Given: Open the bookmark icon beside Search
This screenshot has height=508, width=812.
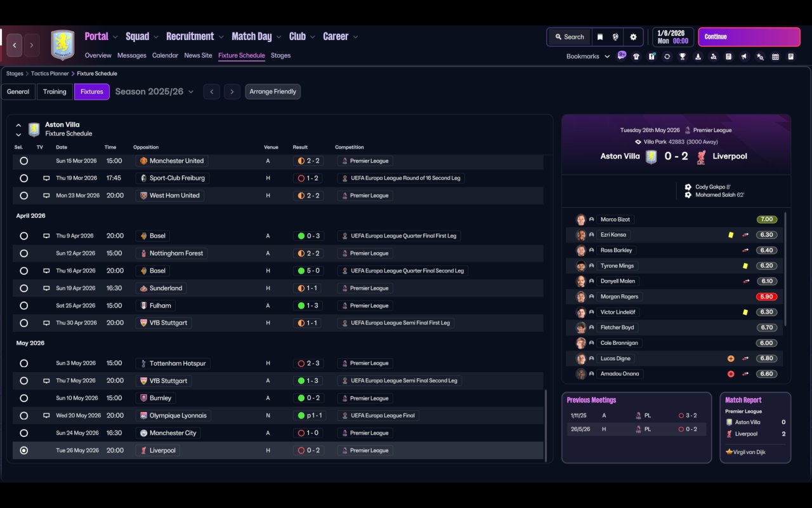Looking at the screenshot, I should [x=600, y=37].
